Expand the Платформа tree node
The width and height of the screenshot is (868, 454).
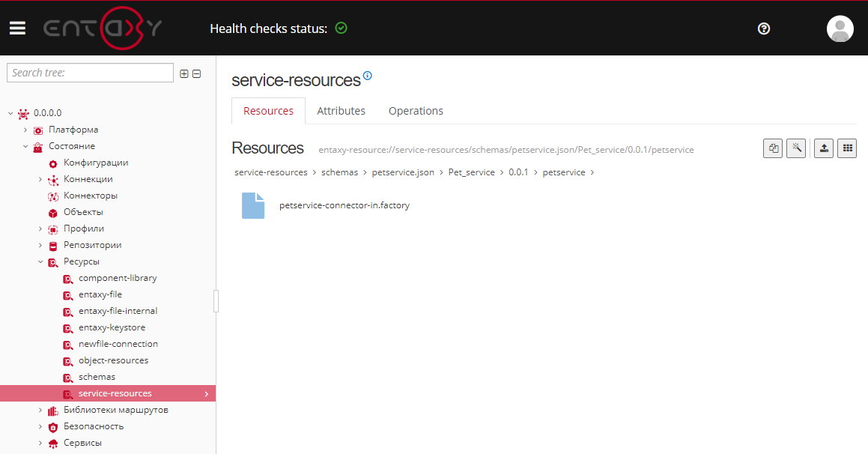click(x=25, y=130)
